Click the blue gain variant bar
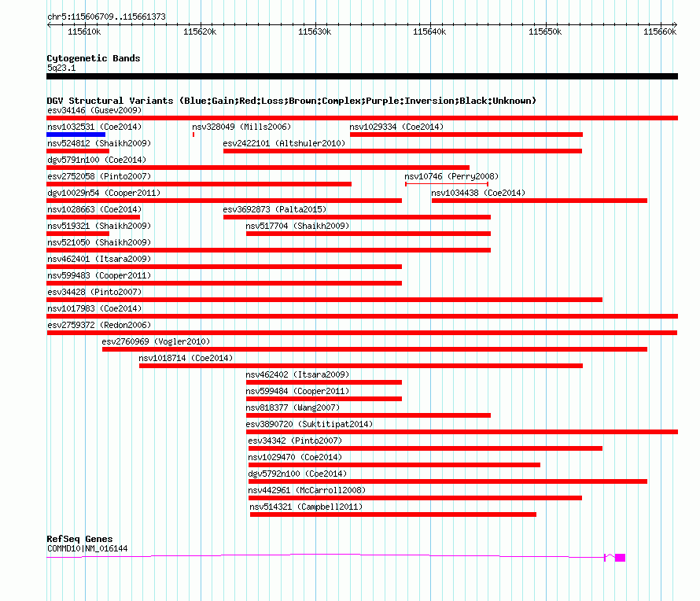The width and height of the screenshot is (700, 601). click(x=76, y=135)
